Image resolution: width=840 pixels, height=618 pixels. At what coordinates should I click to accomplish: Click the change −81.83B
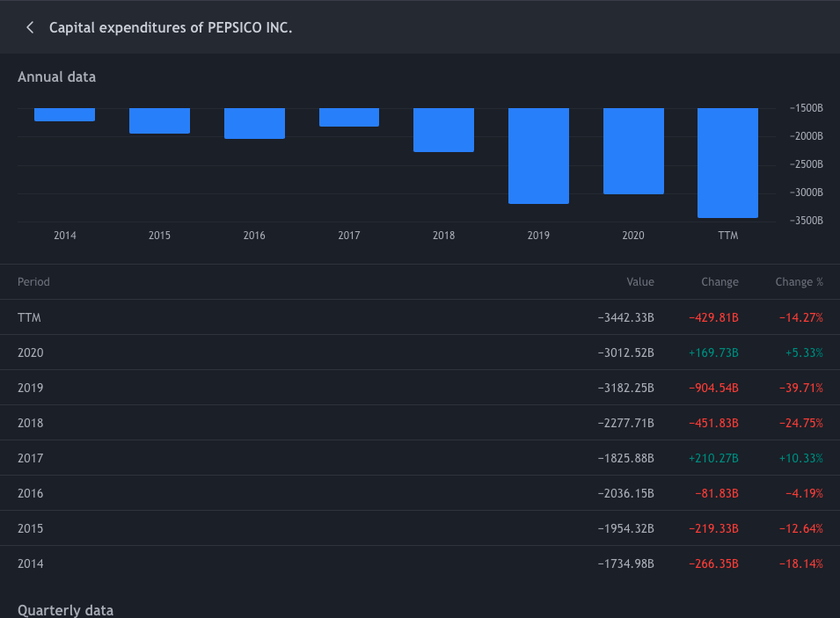(717, 493)
